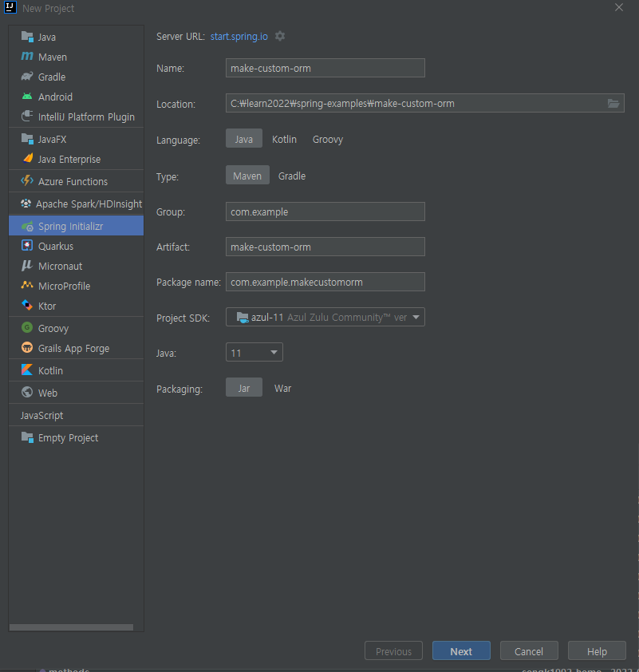
Task: Click the Empty Project folder icon
Action: pyautogui.click(x=27, y=437)
